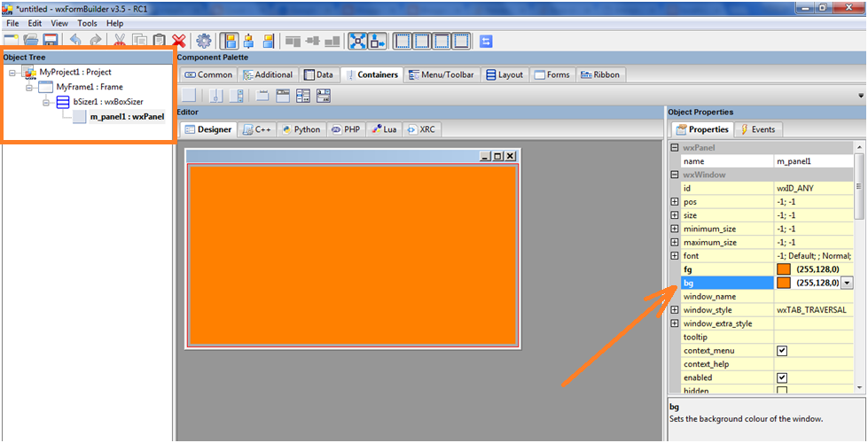The image size is (868, 443).
Task: Toggle Align Left in the toolbar
Action: [x=230, y=41]
